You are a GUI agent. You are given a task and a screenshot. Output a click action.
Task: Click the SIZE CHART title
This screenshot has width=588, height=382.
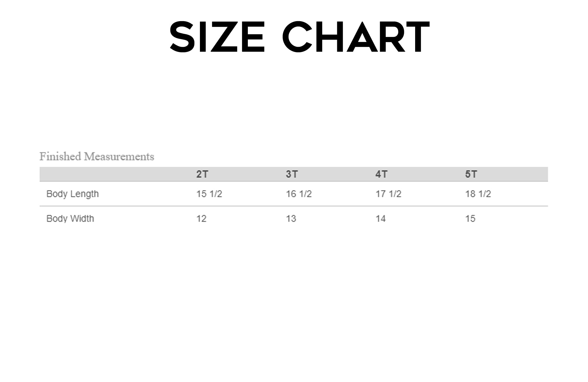300,37
